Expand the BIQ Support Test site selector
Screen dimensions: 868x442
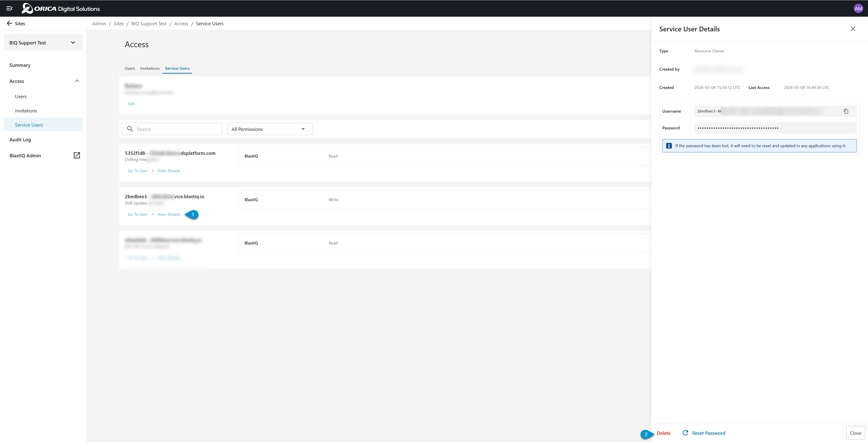pyautogui.click(x=43, y=43)
